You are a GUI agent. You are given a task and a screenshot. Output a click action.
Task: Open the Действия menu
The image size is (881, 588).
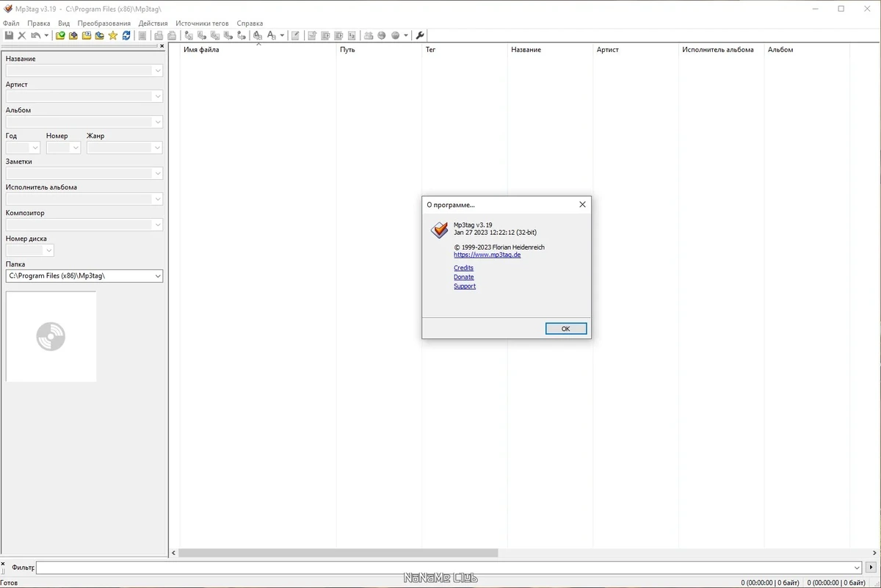pos(153,23)
